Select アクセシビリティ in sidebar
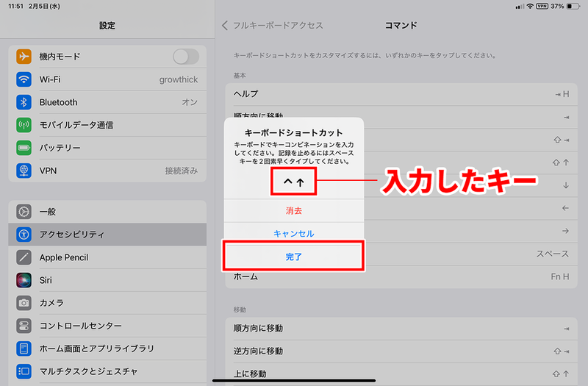Image resolution: width=588 pixels, height=386 pixels. point(107,235)
